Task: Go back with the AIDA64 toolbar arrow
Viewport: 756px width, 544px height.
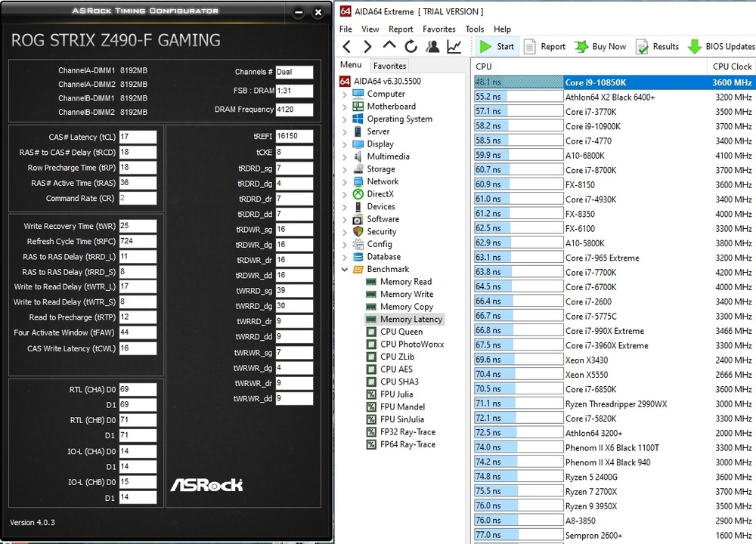Action: pyautogui.click(x=346, y=46)
